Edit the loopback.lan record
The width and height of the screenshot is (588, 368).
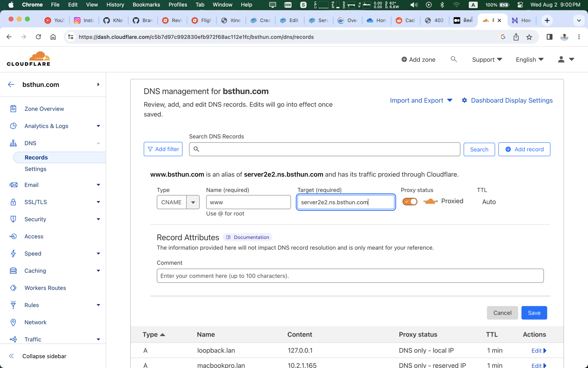point(539,350)
